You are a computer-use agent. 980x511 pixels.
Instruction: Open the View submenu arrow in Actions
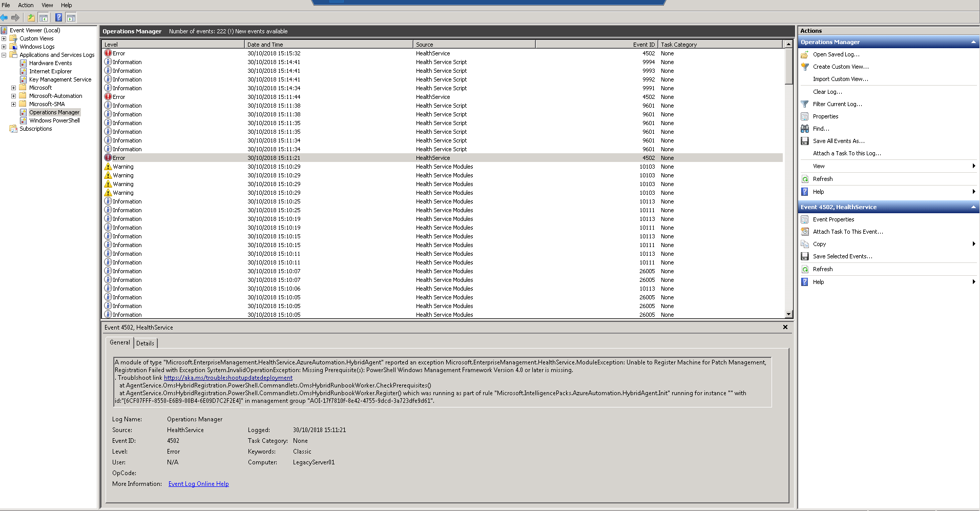973,166
